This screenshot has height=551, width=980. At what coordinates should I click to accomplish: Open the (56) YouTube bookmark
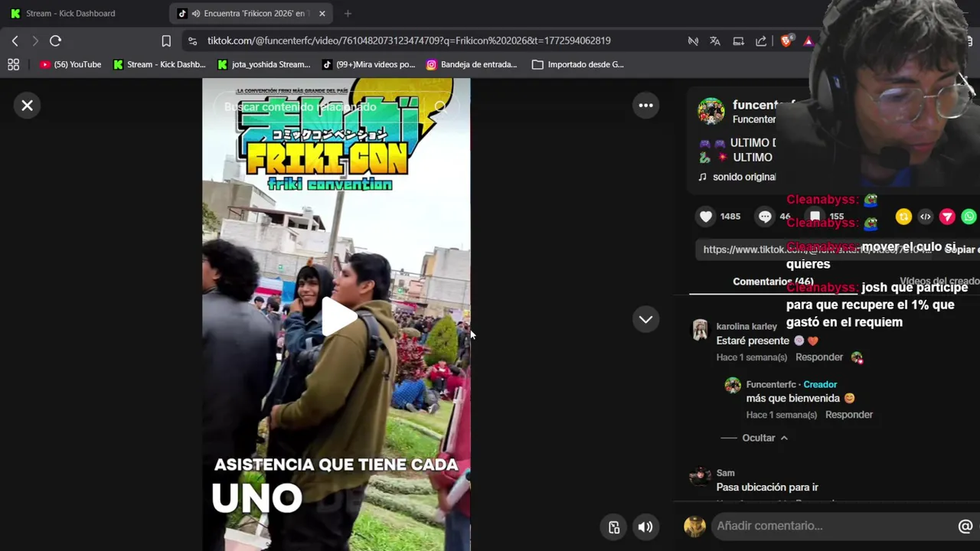(70, 64)
